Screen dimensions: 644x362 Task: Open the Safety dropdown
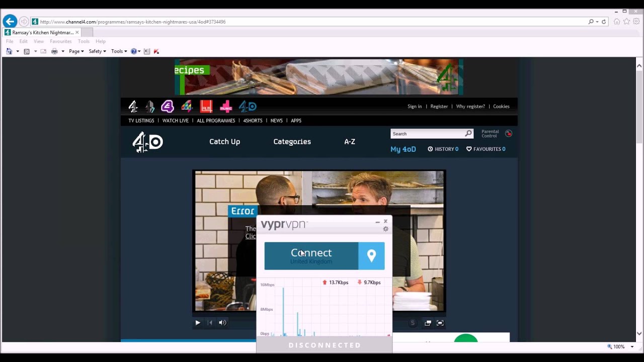(97, 51)
